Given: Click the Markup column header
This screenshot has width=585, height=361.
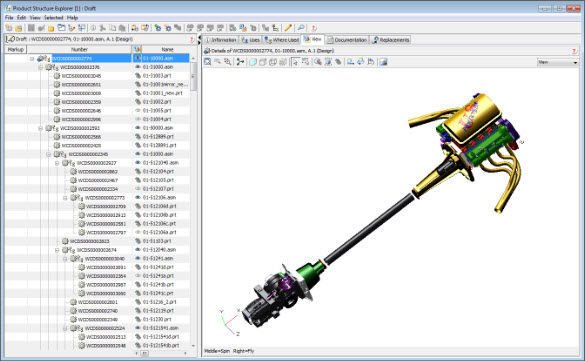Looking at the screenshot, I should tap(16, 49).
